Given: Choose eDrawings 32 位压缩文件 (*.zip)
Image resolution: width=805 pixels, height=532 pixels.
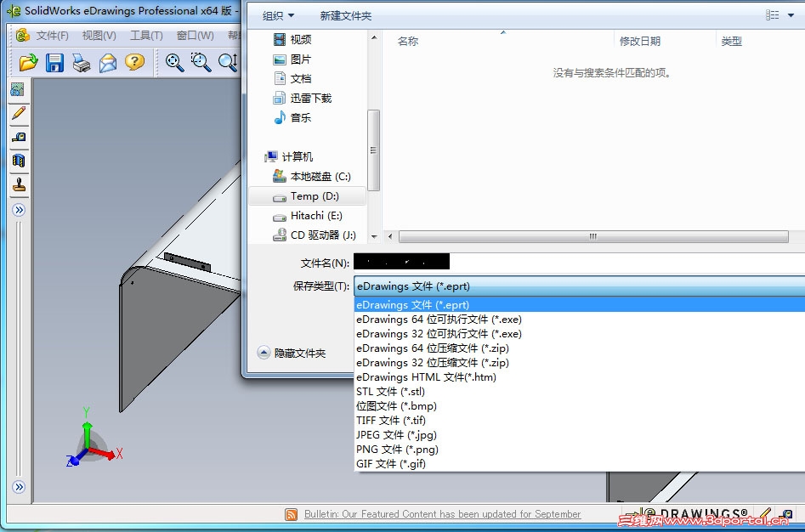Looking at the screenshot, I should [580, 363].
